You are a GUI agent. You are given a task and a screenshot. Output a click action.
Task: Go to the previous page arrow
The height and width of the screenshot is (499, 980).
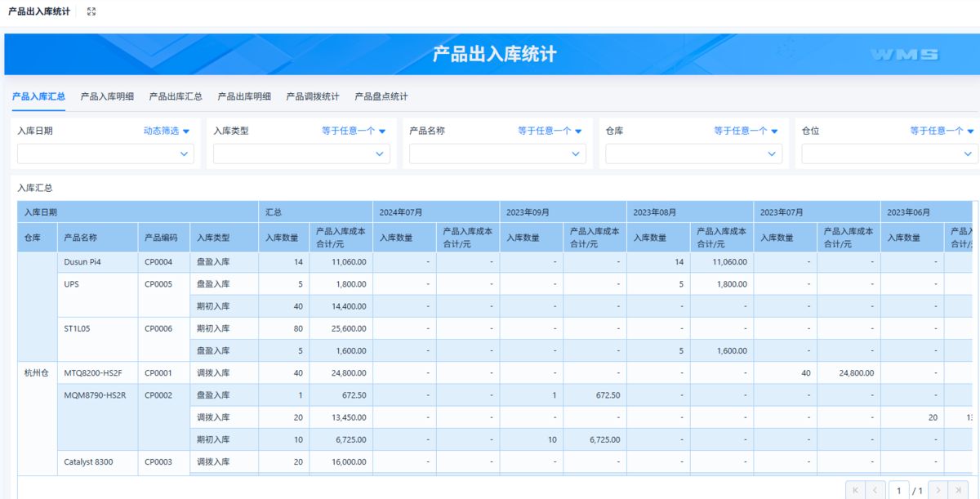[x=875, y=490]
